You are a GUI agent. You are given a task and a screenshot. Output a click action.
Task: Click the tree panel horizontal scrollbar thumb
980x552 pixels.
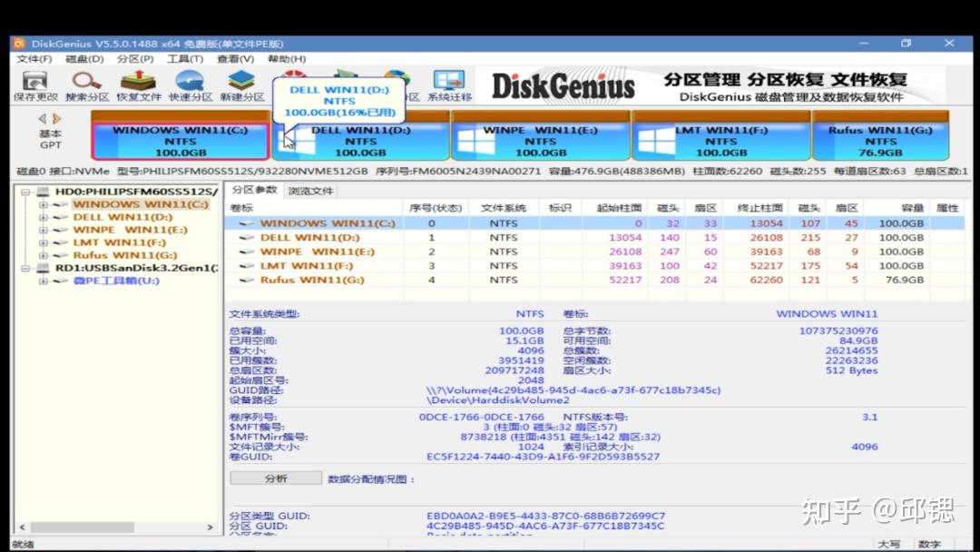pyautogui.click(x=82, y=527)
